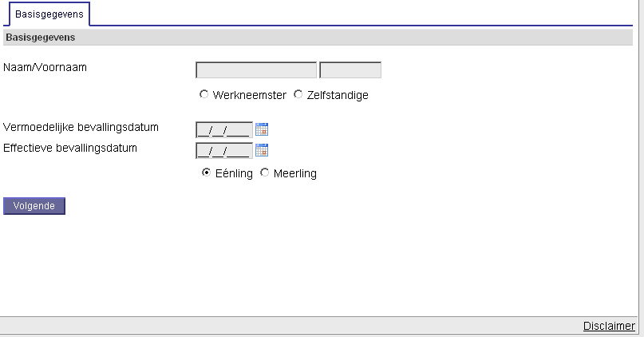Click the gray Basisgegevens section header
Screen dimensions: 644x337
click(318, 38)
